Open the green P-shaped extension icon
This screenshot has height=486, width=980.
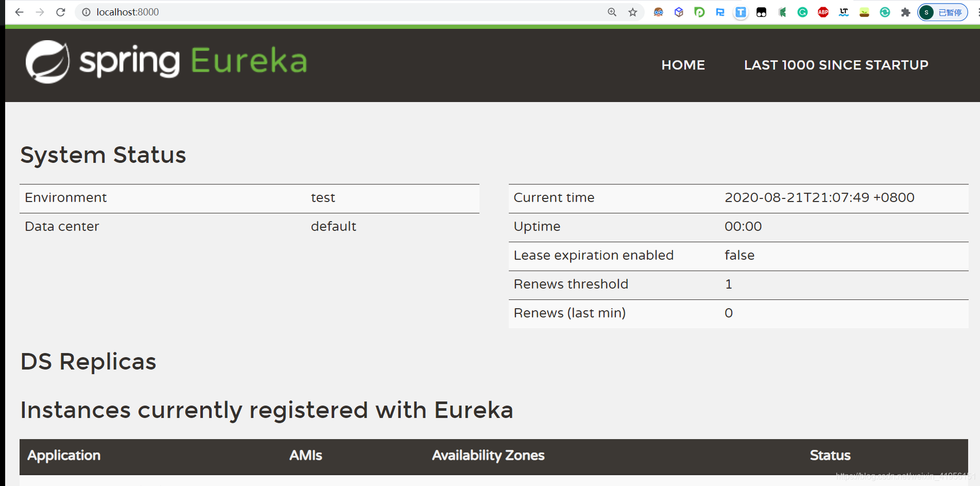(699, 12)
